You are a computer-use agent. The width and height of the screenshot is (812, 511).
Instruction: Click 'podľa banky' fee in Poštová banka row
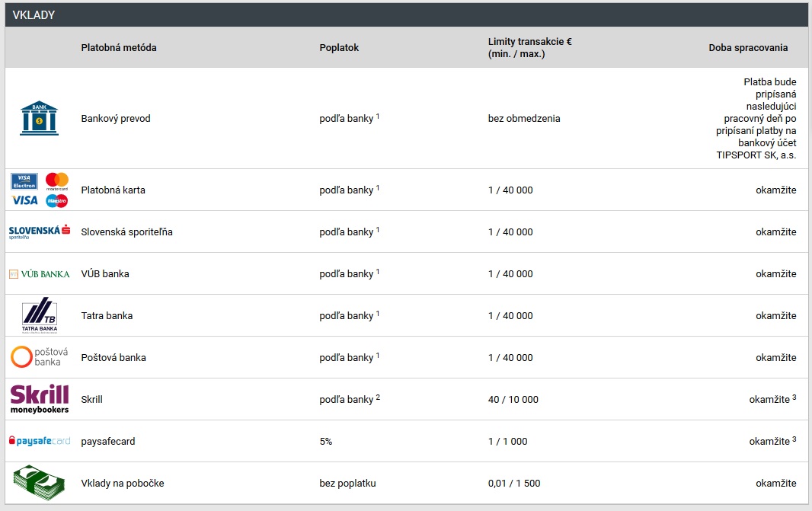[349, 358]
